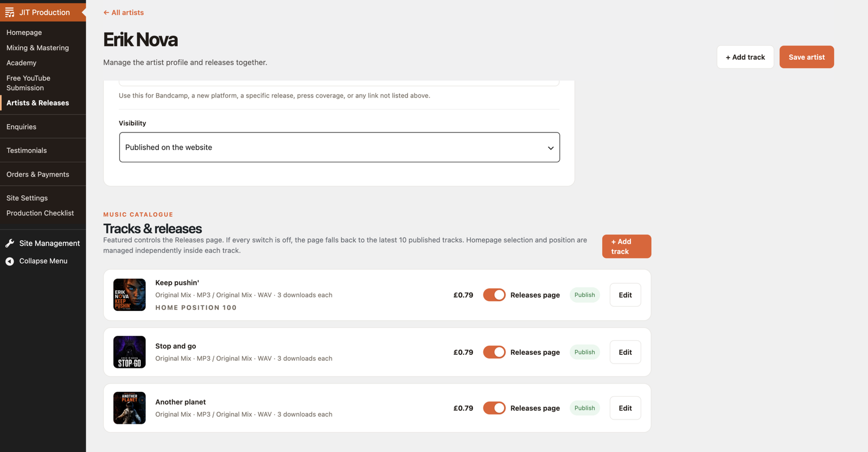Click the white Add track button in the header
Viewport: 868px width, 452px height.
(x=745, y=57)
